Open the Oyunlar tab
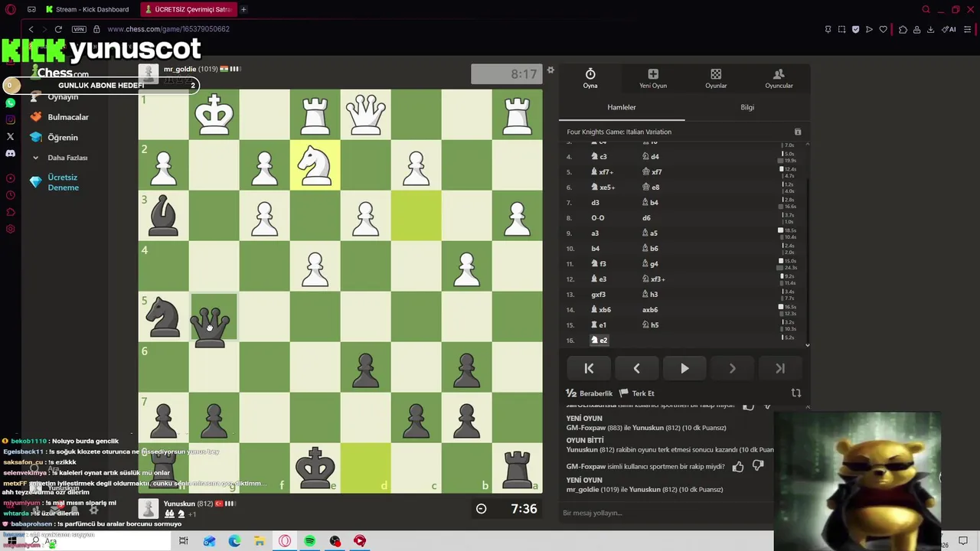 (x=716, y=78)
